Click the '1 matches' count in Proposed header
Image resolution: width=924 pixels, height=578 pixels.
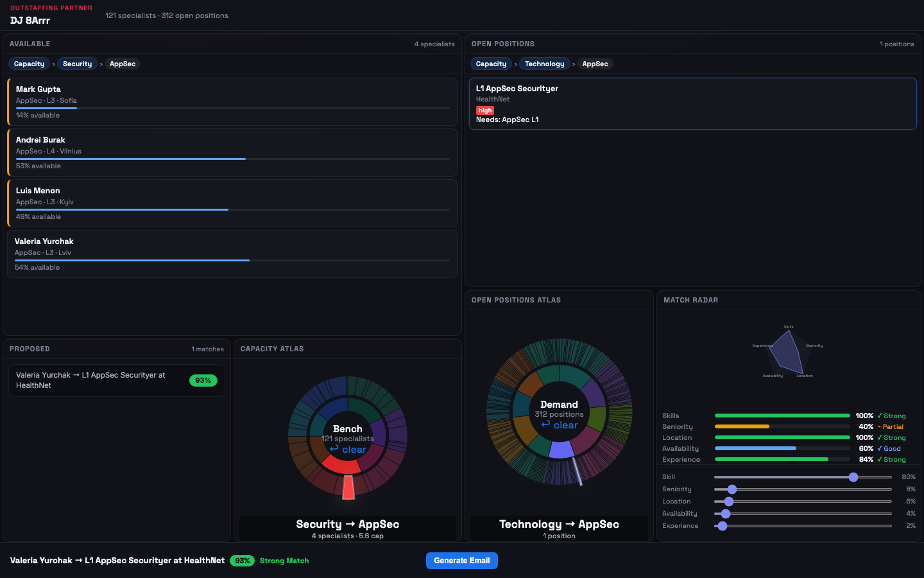207,349
